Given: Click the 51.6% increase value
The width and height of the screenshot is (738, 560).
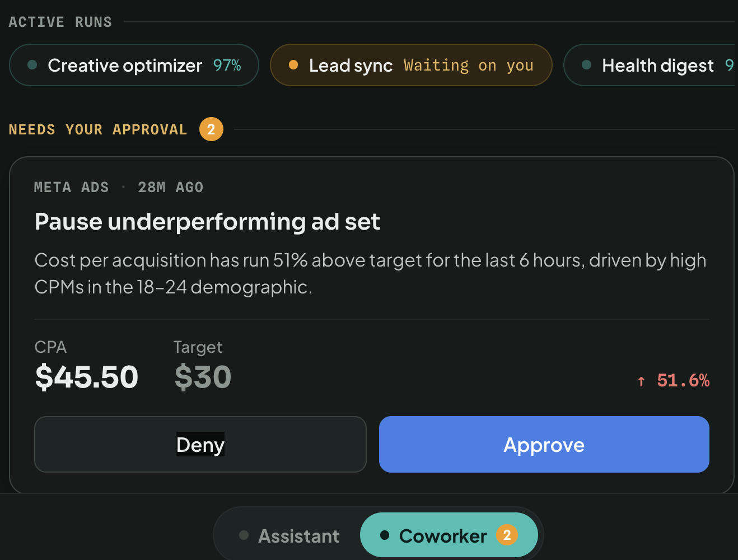Looking at the screenshot, I should (x=683, y=381).
